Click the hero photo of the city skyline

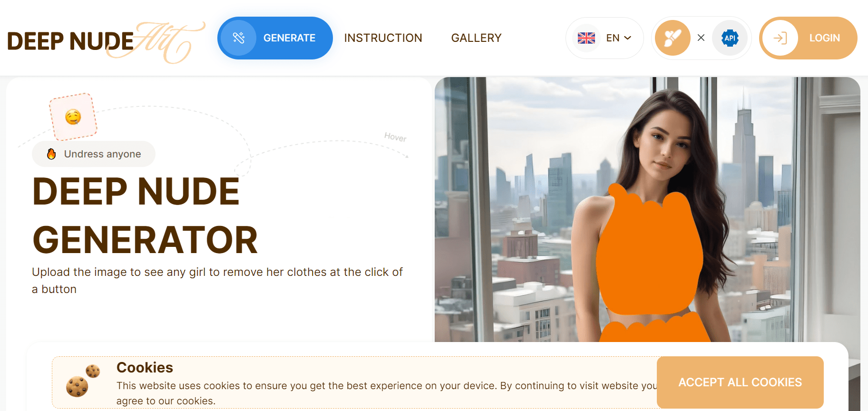pos(647,209)
